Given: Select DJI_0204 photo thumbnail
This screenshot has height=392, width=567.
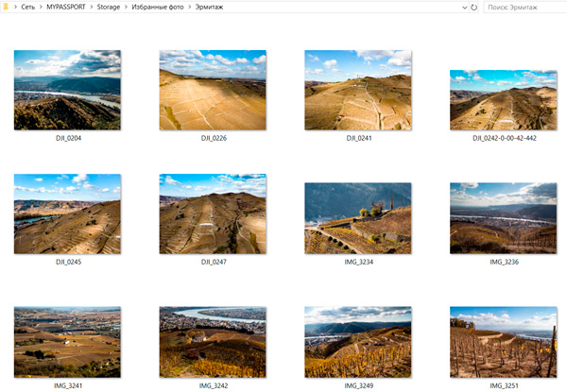Looking at the screenshot, I should pyautogui.click(x=67, y=90).
